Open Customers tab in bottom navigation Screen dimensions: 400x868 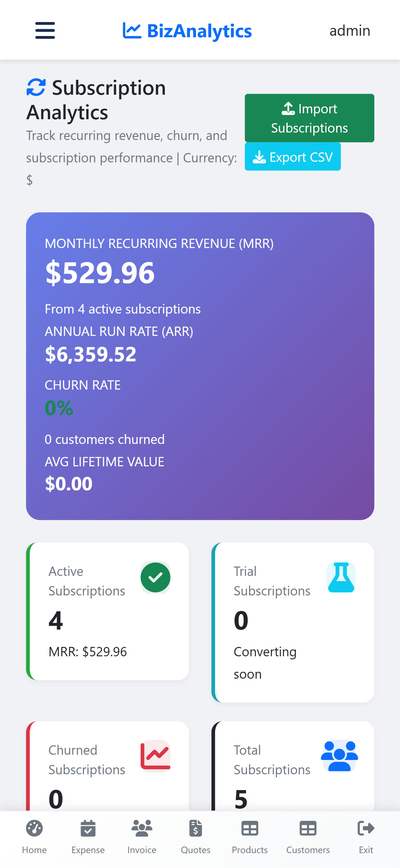308,837
